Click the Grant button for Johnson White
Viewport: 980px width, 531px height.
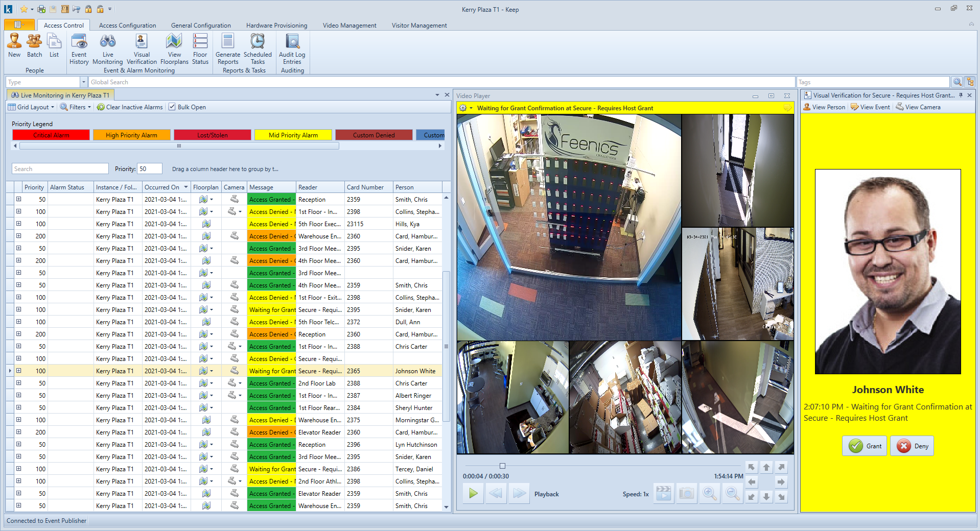tap(864, 446)
